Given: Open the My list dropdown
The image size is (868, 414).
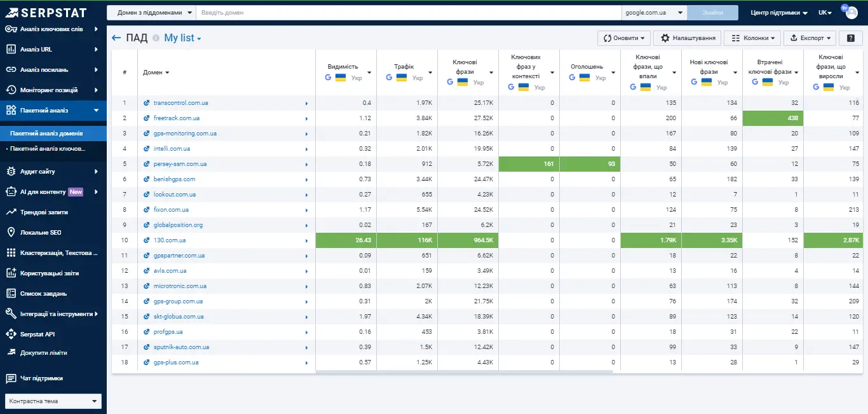Looking at the screenshot, I should 182,38.
